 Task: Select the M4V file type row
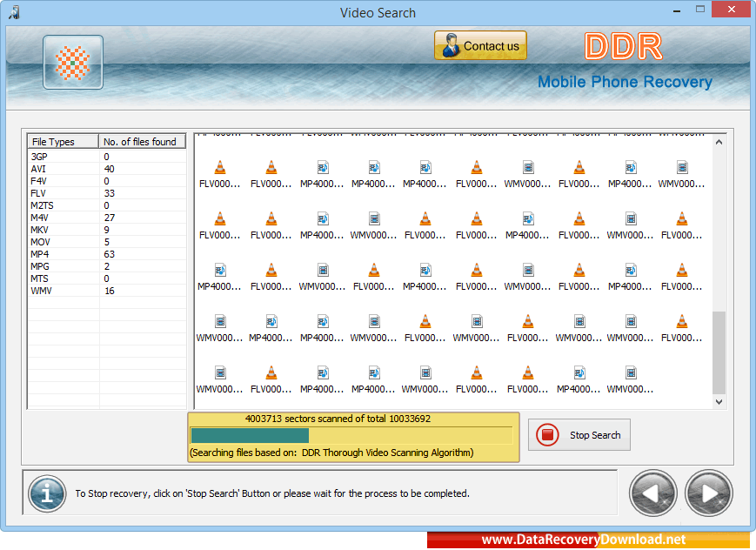(107, 218)
